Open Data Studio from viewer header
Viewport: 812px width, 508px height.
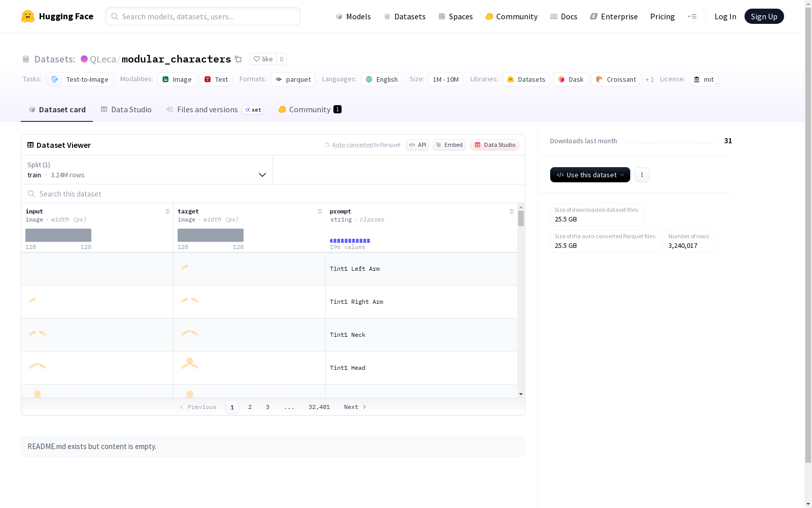[x=495, y=145]
